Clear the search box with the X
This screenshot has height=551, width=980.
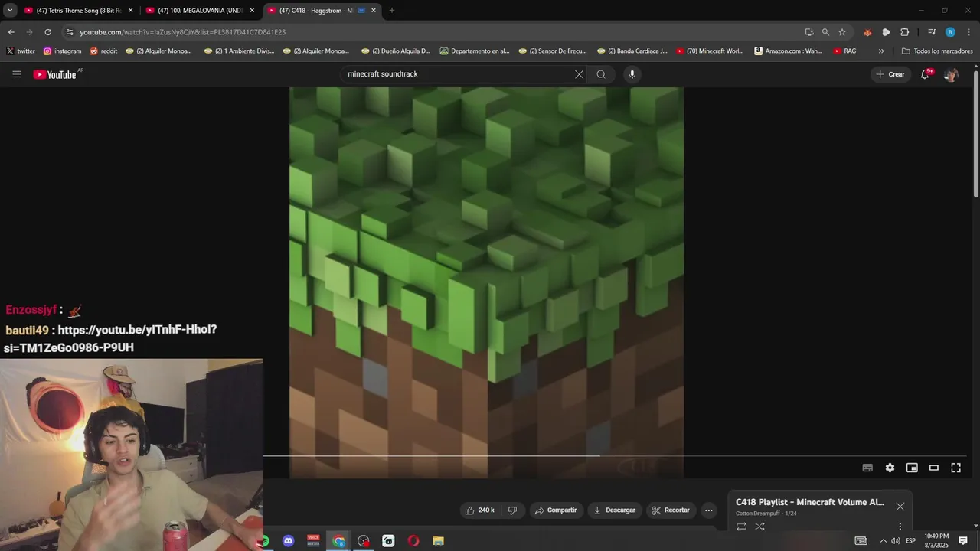coord(579,74)
